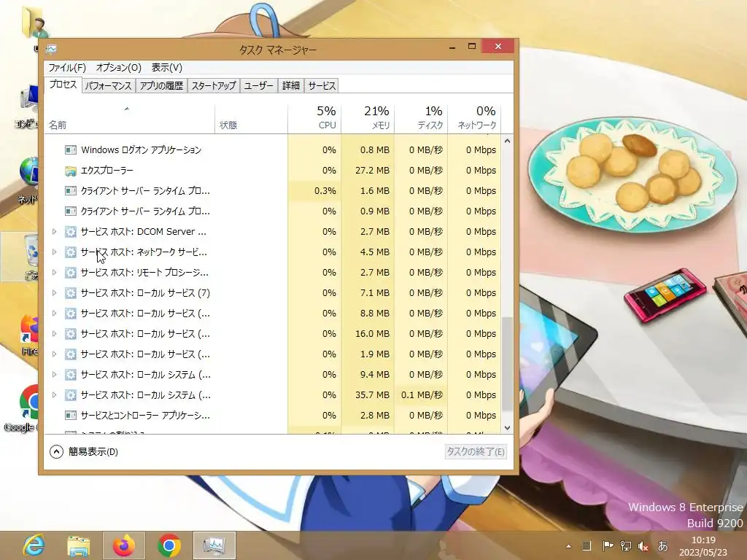Click the network tray icon
Image resolution: width=747 pixels, height=560 pixels.
(x=625, y=546)
